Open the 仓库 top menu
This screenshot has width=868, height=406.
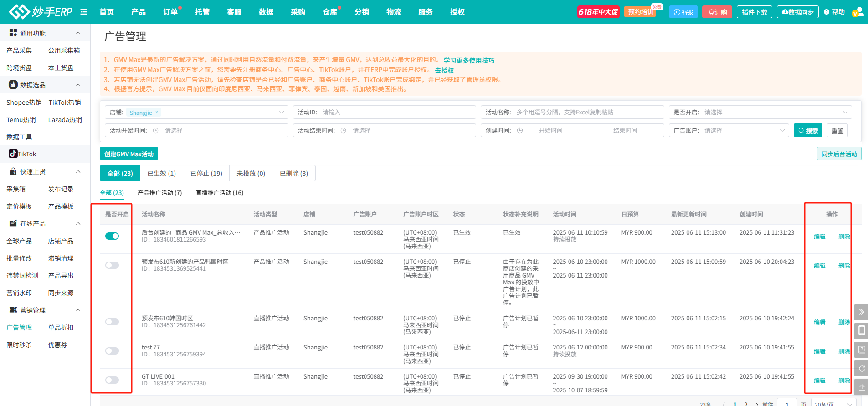[x=330, y=12]
